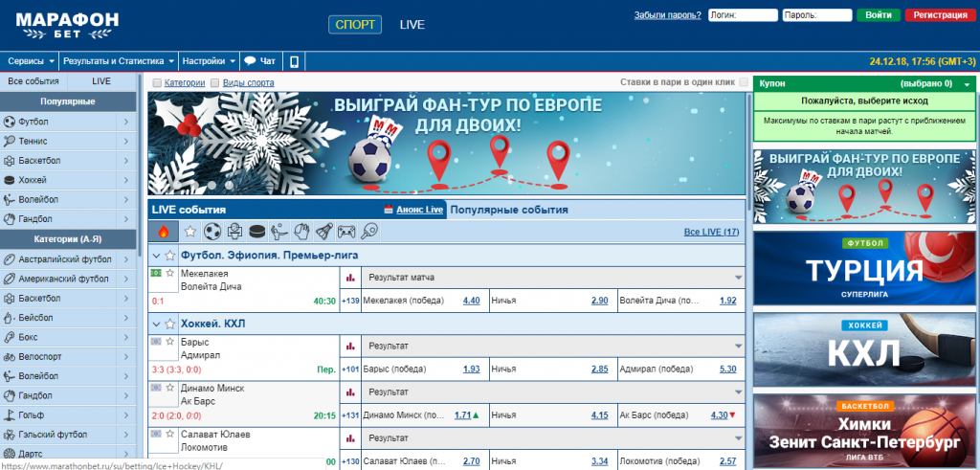Collapse the Хоккей. КХЛ section
The height and width of the screenshot is (470, 980).
156,324
